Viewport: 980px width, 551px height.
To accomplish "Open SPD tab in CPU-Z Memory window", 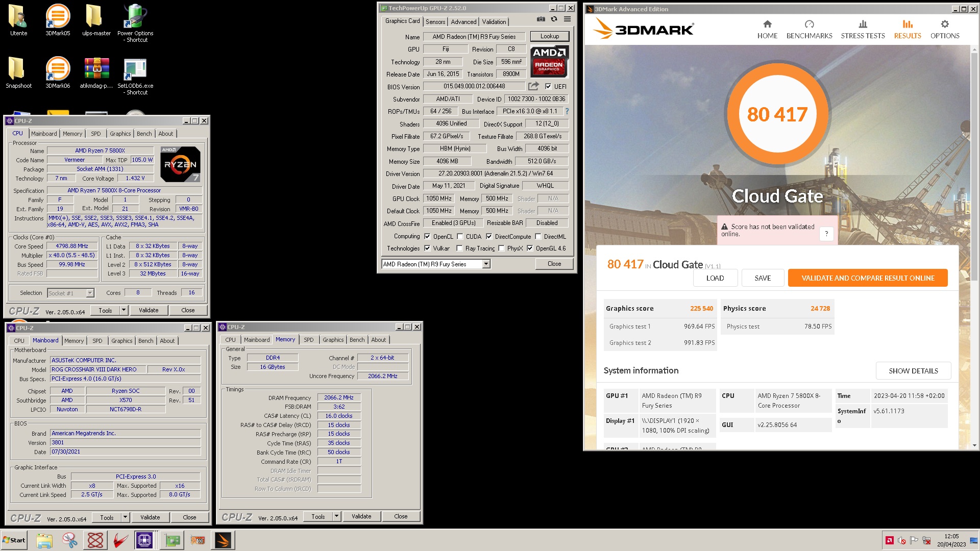I will click(x=309, y=340).
